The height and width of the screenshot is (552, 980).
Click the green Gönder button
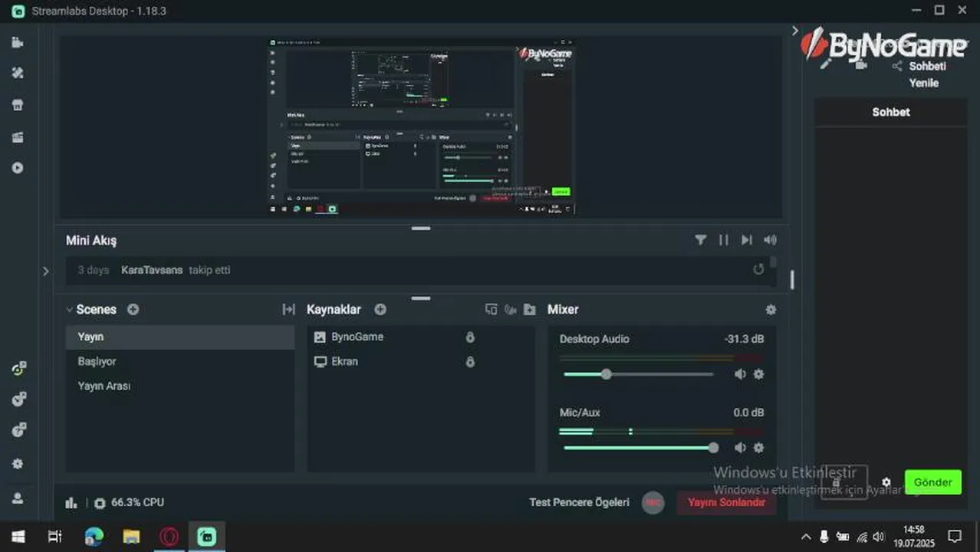(932, 481)
